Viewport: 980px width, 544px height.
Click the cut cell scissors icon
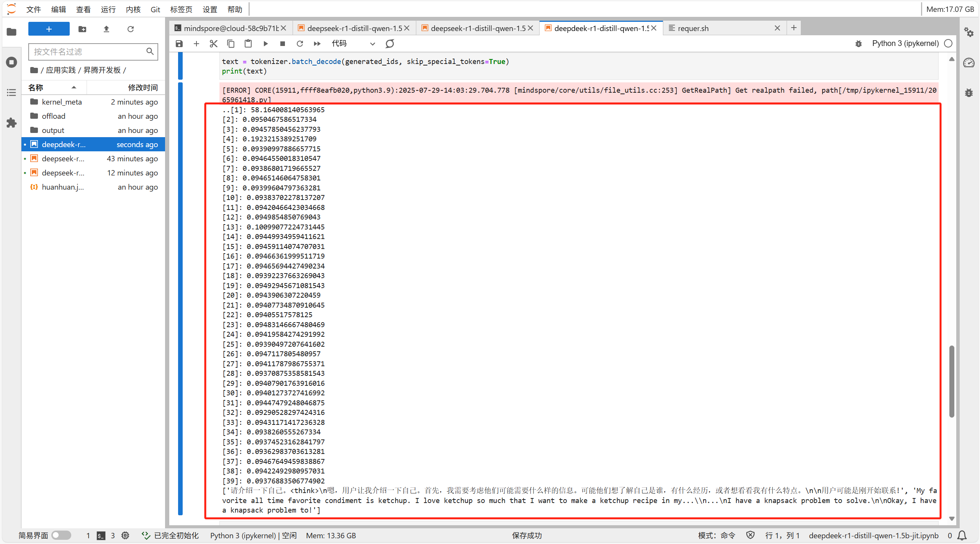(x=214, y=44)
